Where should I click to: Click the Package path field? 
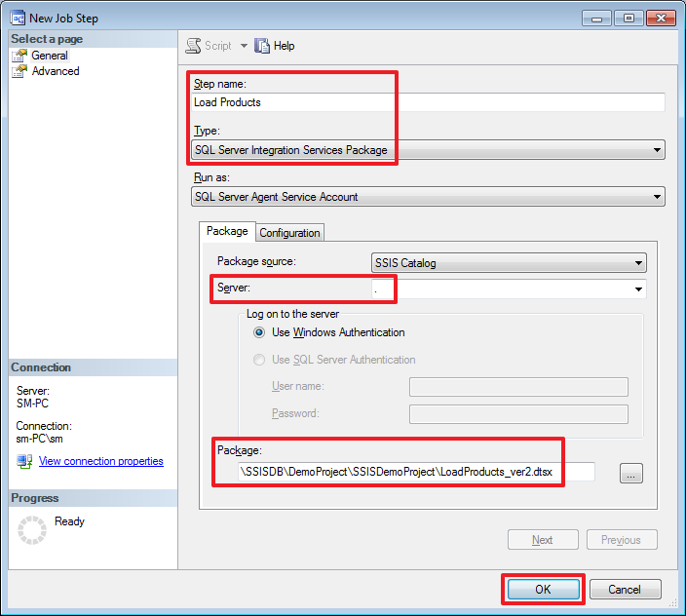416,472
